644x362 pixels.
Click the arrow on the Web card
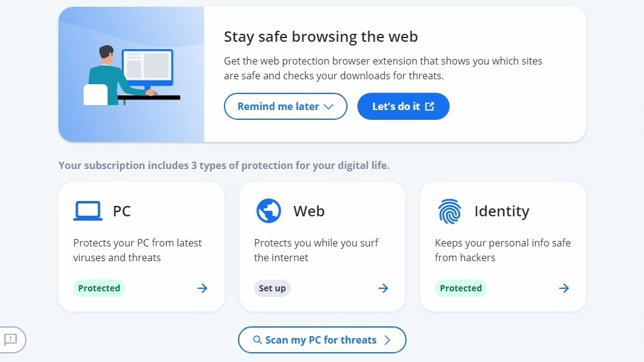pyautogui.click(x=383, y=288)
